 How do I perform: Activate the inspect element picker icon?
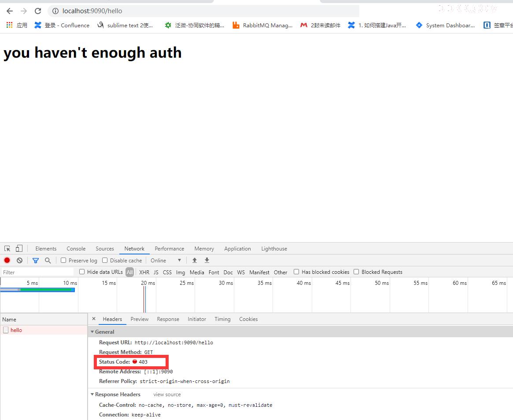click(x=7, y=249)
